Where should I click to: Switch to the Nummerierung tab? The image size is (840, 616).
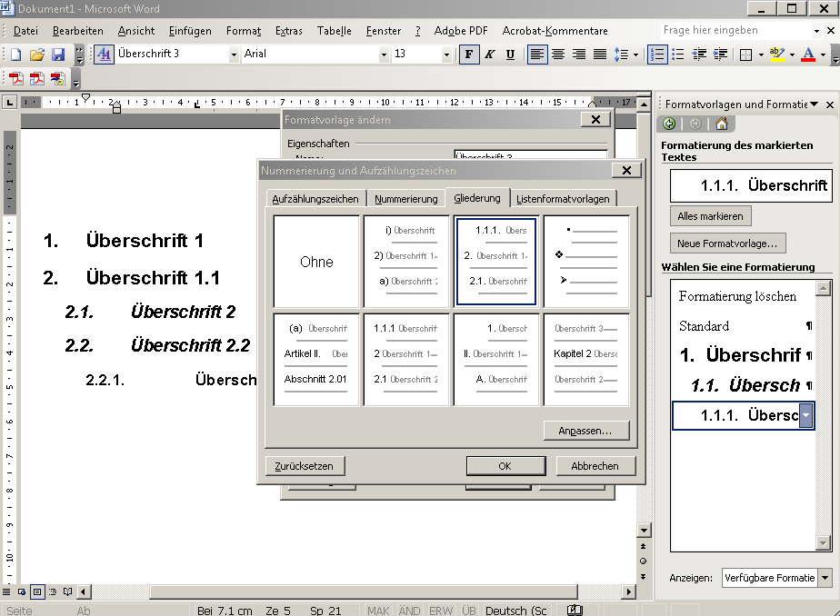pyautogui.click(x=405, y=199)
